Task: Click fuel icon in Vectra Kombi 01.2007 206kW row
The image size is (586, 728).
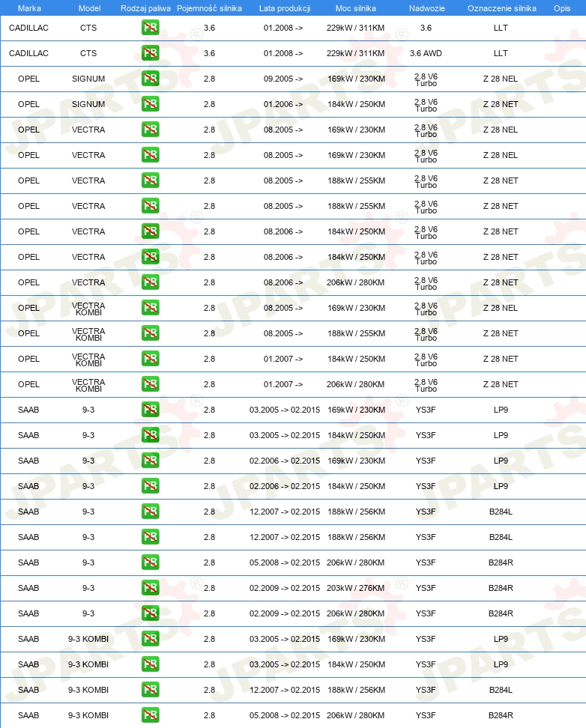Action: [x=150, y=384]
